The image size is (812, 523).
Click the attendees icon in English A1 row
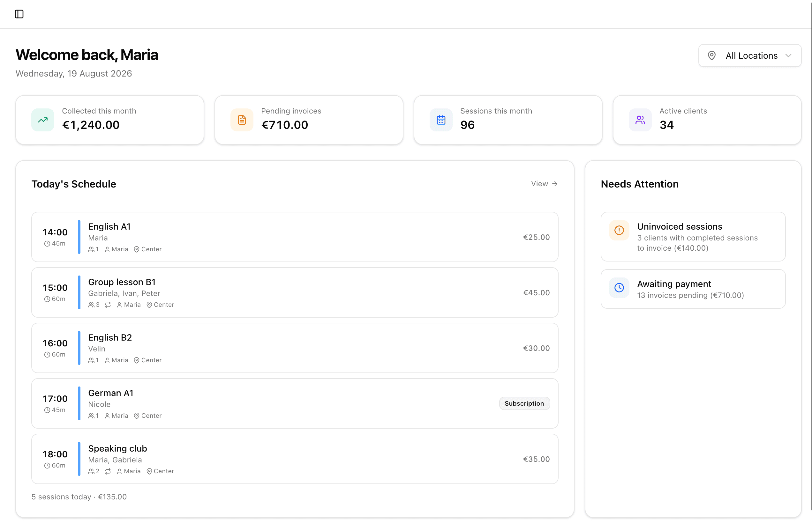[91, 250]
